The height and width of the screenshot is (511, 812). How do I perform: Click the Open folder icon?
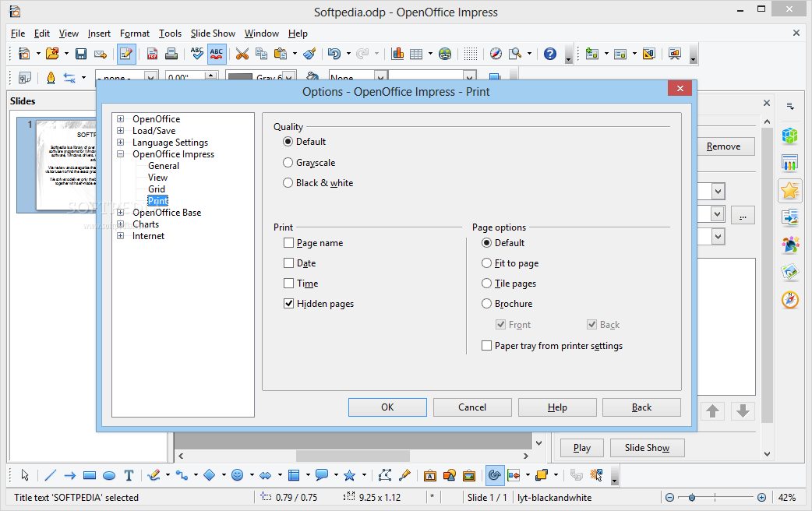pyautogui.click(x=51, y=54)
